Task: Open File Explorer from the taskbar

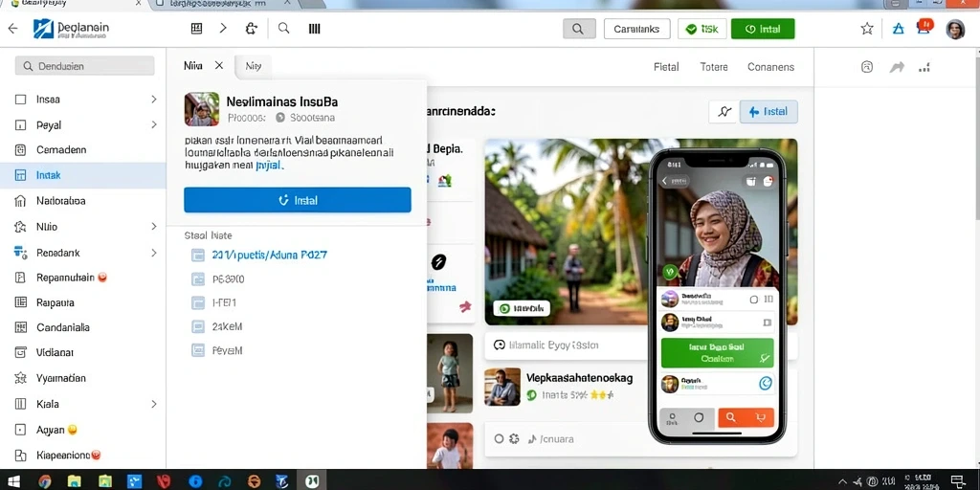Action: click(x=75, y=480)
